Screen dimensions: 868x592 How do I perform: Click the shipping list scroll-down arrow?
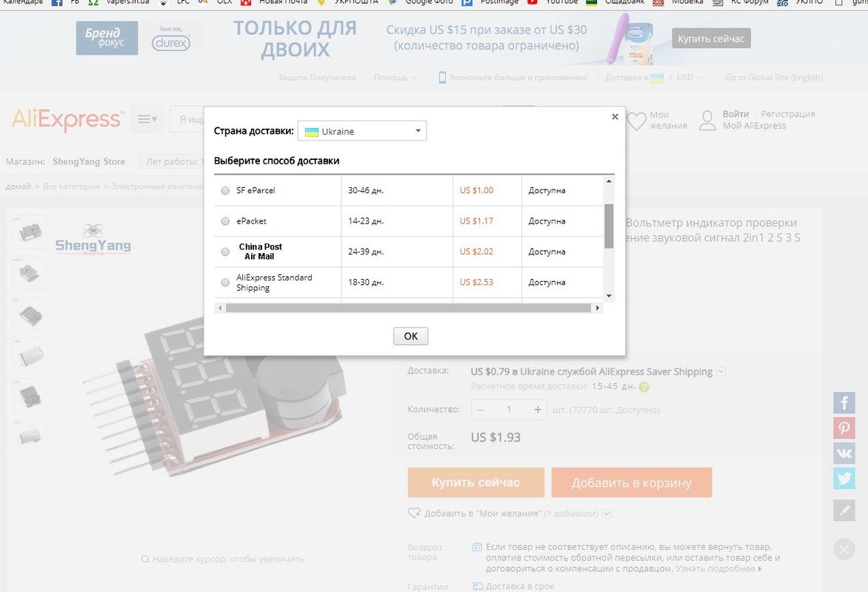coord(609,296)
